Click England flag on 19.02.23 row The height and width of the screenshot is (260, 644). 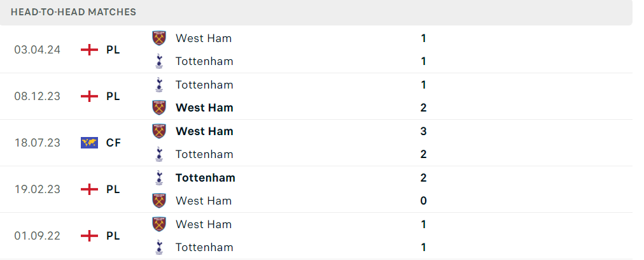click(x=90, y=189)
